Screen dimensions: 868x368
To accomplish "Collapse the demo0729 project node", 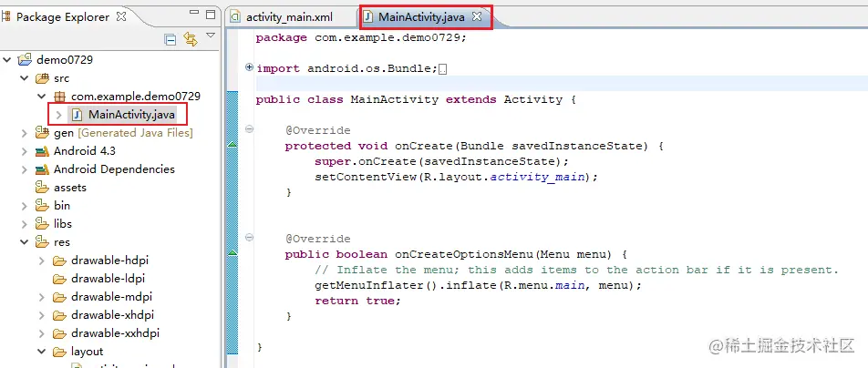I will coord(7,60).
